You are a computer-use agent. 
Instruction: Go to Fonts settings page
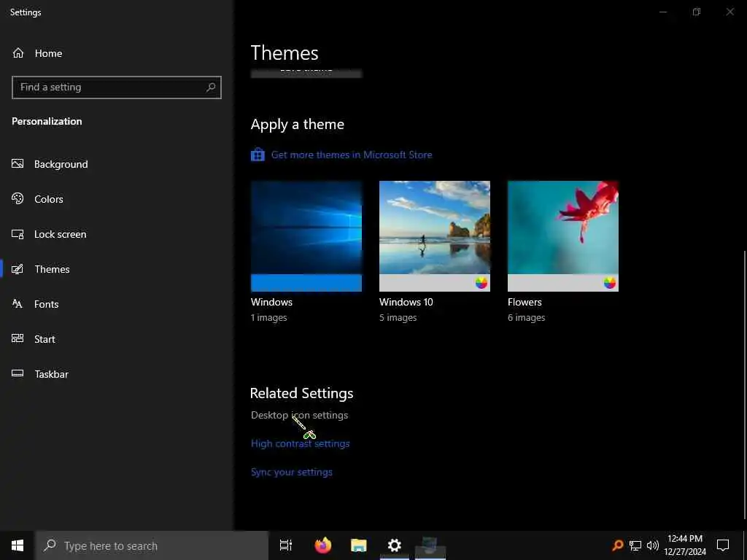click(46, 304)
